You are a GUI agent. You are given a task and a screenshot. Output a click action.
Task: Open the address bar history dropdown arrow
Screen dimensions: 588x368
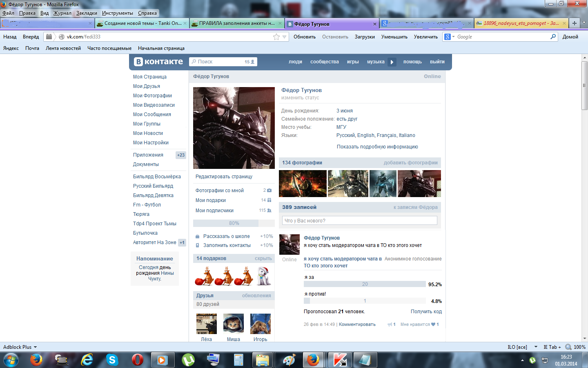(285, 37)
